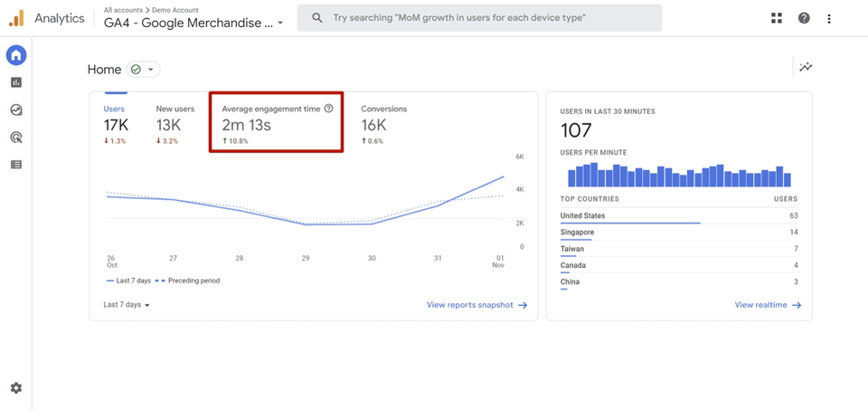This screenshot has width=868, height=410.
Task: Expand the Last 7 days date range
Action: [127, 305]
